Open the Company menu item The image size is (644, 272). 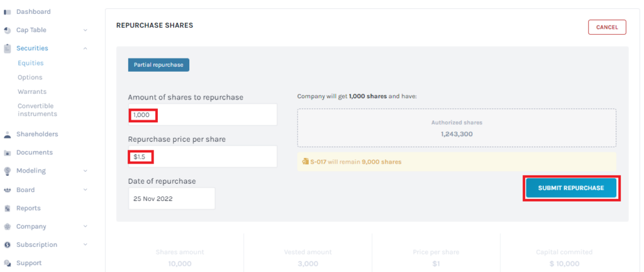pyautogui.click(x=31, y=227)
